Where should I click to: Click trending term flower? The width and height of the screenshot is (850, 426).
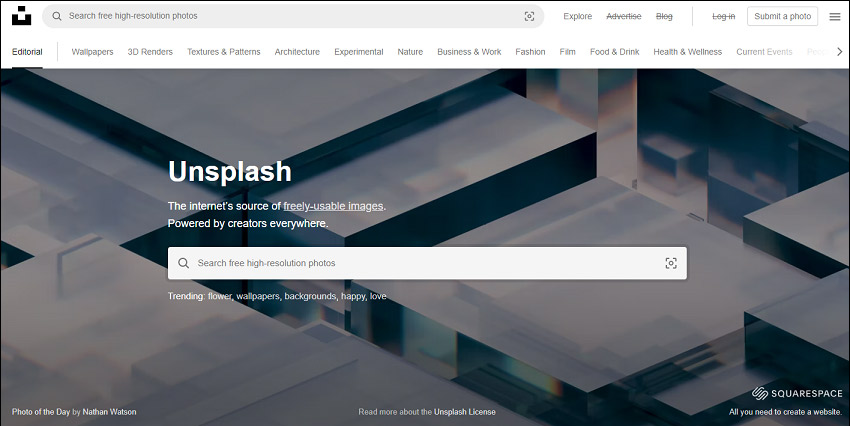point(220,296)
